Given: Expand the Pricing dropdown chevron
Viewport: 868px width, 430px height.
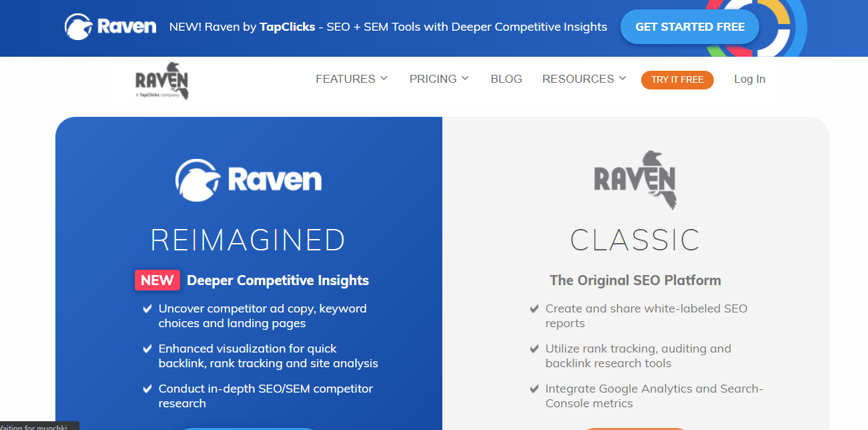Looking at the screenshot, I should 465,78.
